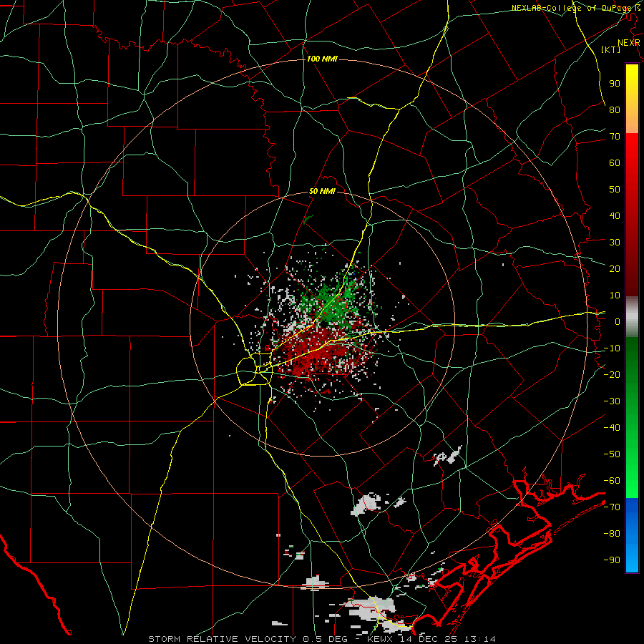Click the -40 value on the velocity scale

(612, 428)
